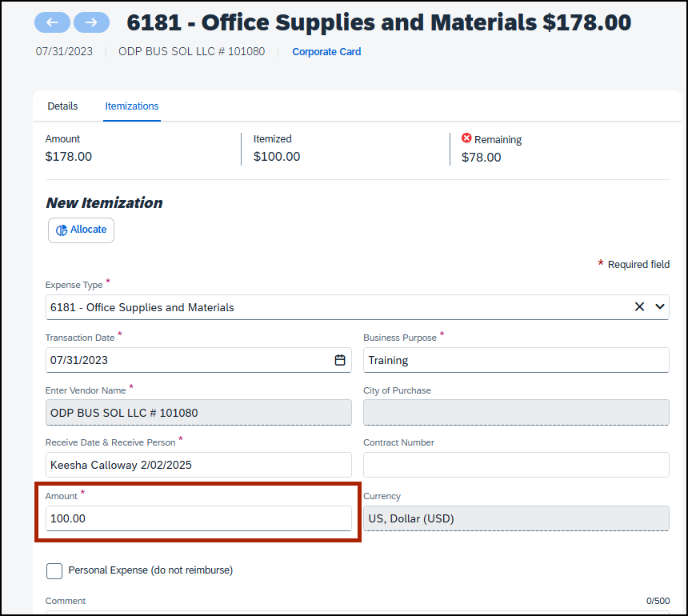The image size is (688, 616).
Task: Click the red Remaining error icon
Action: click(x=466, y=138)
